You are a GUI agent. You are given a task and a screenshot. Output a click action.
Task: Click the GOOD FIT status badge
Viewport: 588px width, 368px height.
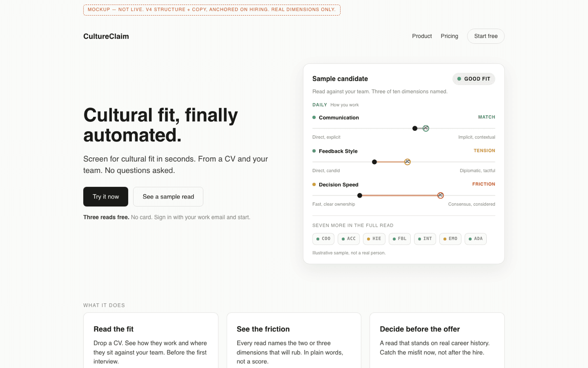tap(473, 79)
